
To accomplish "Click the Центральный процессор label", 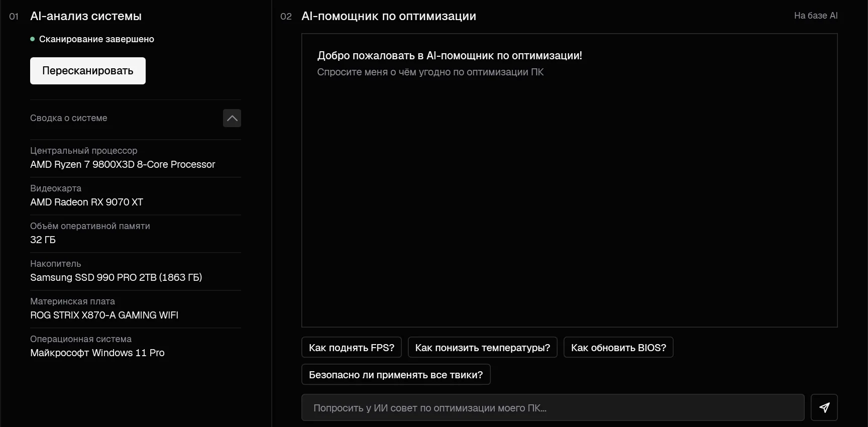I will (84, 151).
